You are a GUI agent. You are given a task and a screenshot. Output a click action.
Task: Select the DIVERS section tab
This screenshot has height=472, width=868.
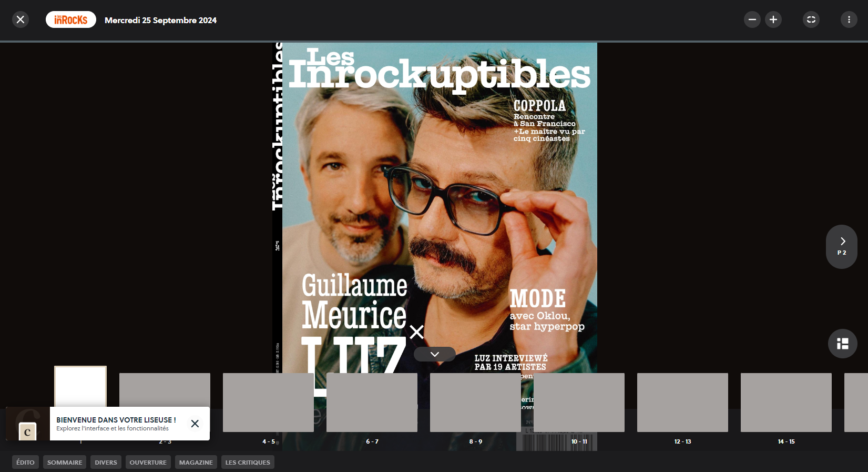click(106, 463)
